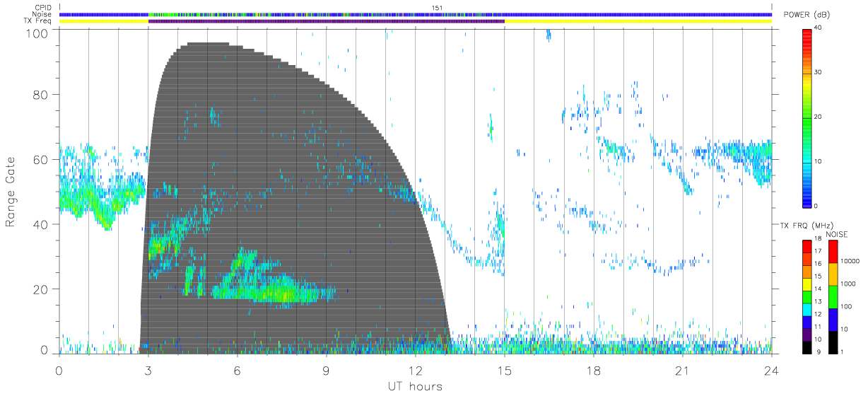Click the "TX FRQ (MHz)" legend title
The height and width of the screenshot is (401, 868).
[807, 225]
